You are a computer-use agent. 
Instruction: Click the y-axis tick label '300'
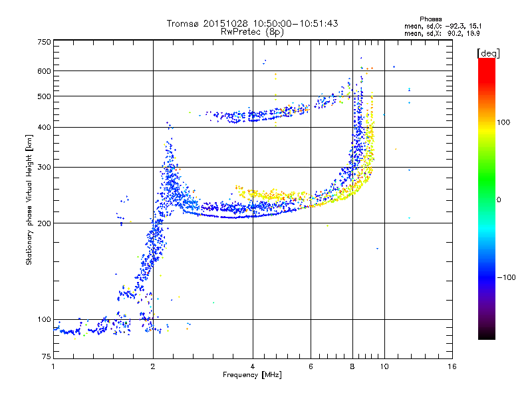[x=45, y=167]
